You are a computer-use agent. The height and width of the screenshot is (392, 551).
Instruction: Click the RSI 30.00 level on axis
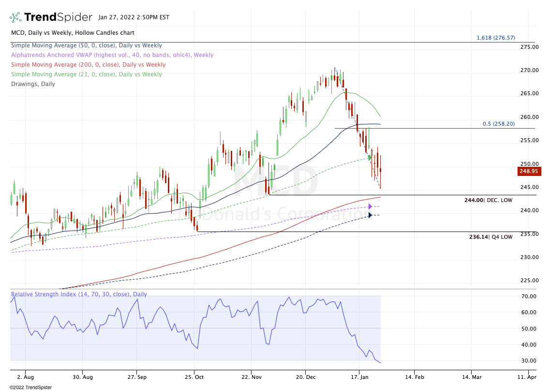(529, 361)
